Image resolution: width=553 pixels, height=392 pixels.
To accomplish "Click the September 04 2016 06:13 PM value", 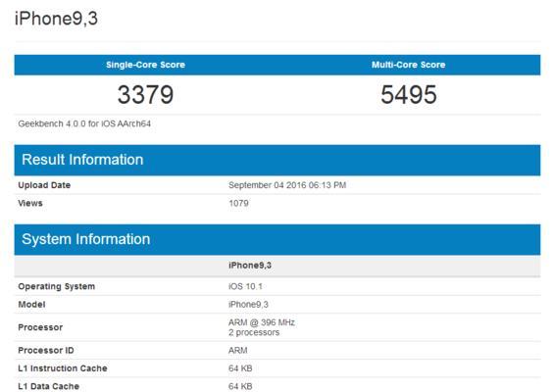I will coord(287,185).
